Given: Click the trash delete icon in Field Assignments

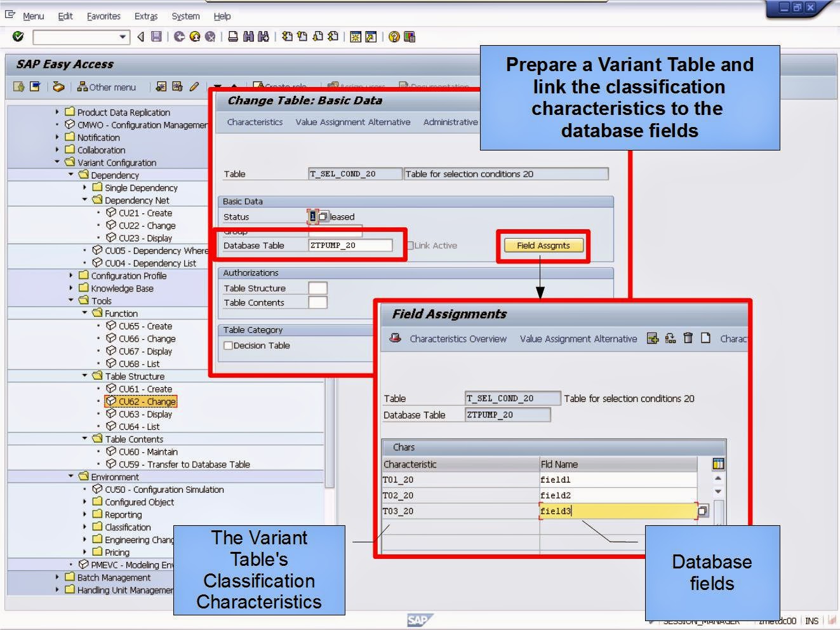Looking at the screenshot, I should pyautogui.click(x=688, y=338).
